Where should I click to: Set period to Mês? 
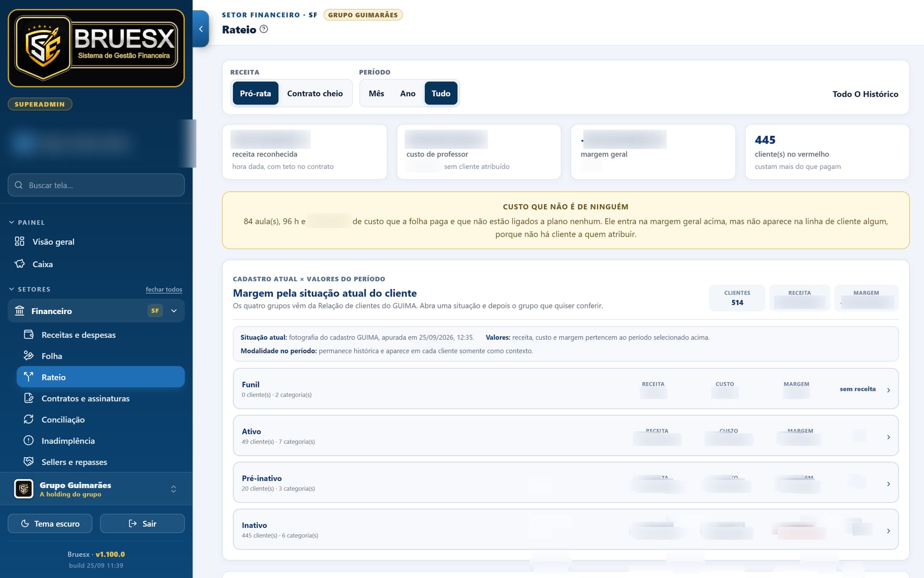pos(376,93)
